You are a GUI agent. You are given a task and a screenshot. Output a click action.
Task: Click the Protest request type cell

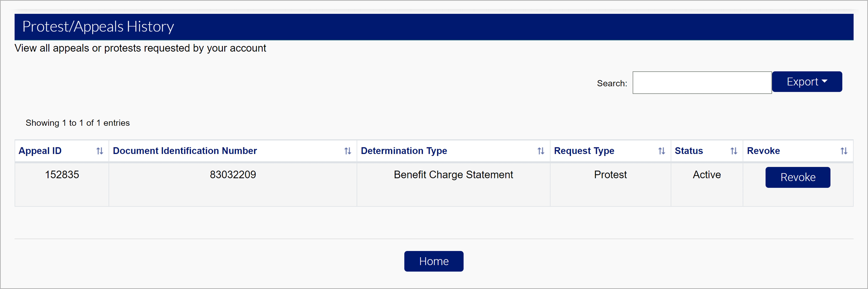coord(610,175)
